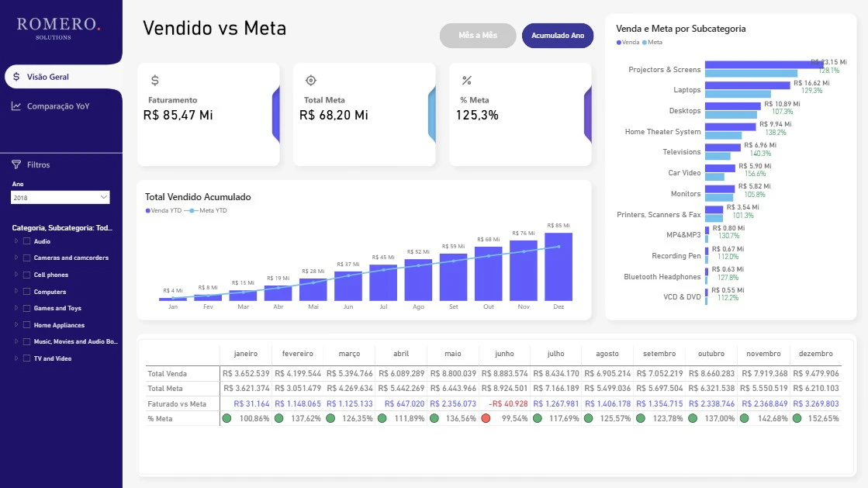This screenshot has width=868, height=488.
Task: Click the Televisions subcategory label
Action: coord(682,152)
